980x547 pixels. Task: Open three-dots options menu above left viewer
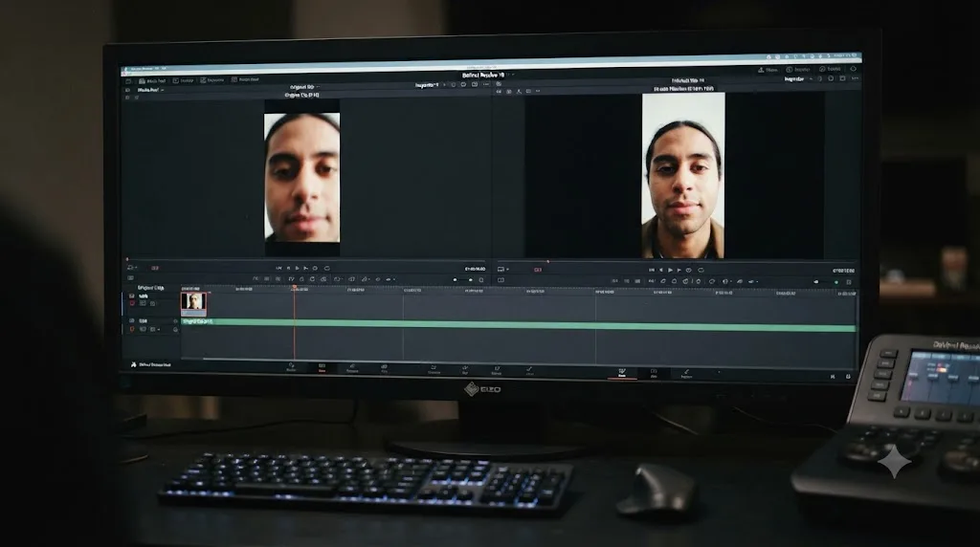click(x=486, y=84)
